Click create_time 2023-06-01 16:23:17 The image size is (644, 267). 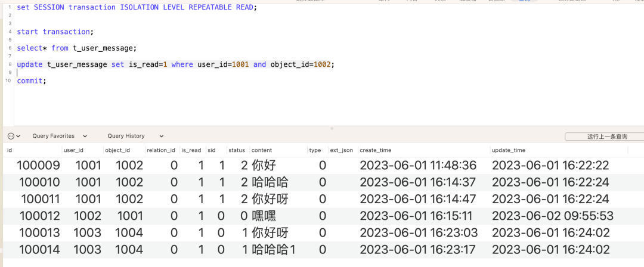[418, 249]
